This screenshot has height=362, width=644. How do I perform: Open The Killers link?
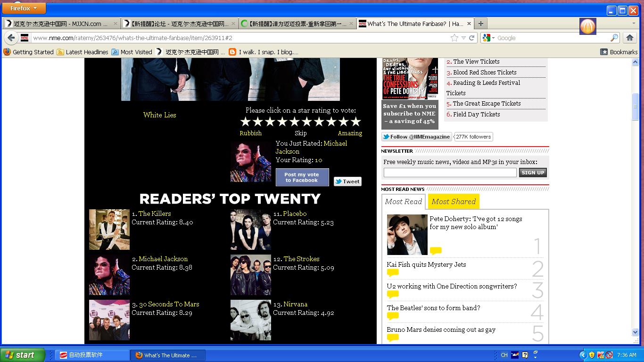click(155, 214)
